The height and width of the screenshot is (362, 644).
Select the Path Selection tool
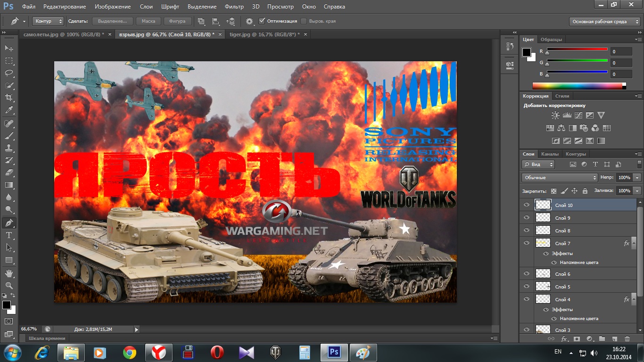click(x=8, y=247)
